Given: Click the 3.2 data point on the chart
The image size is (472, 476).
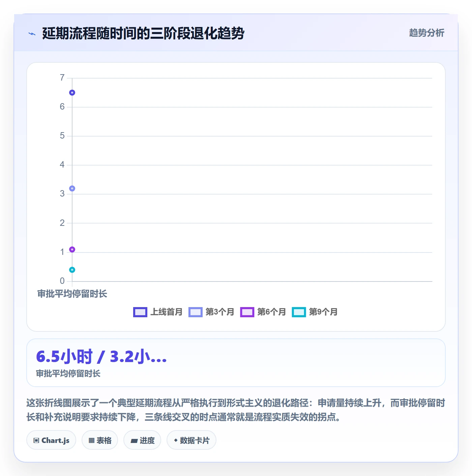Looking at the screenshot, I should pyautogui.click(x=72, y=188).
